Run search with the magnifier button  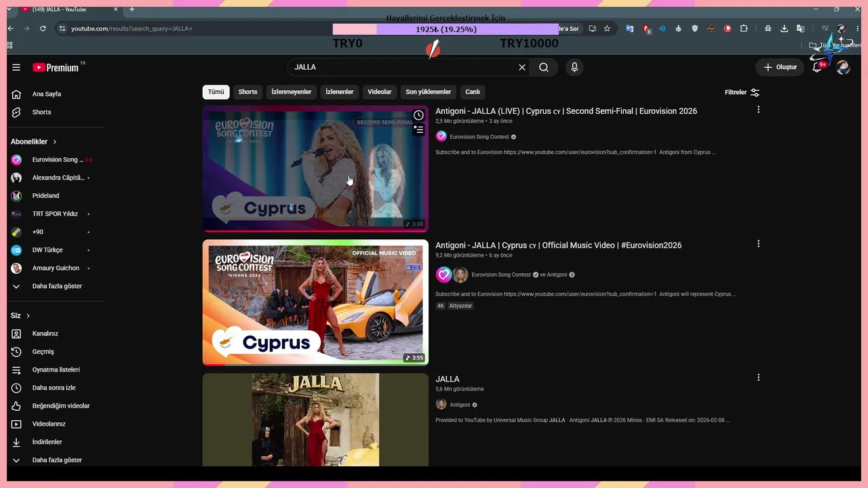[x=544, y=67]
